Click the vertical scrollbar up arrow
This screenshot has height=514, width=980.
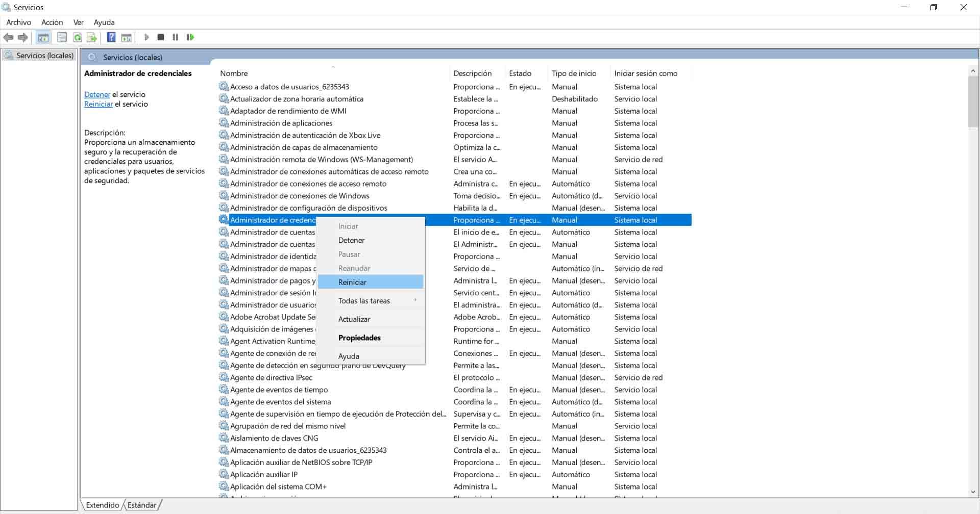(973, 70)
